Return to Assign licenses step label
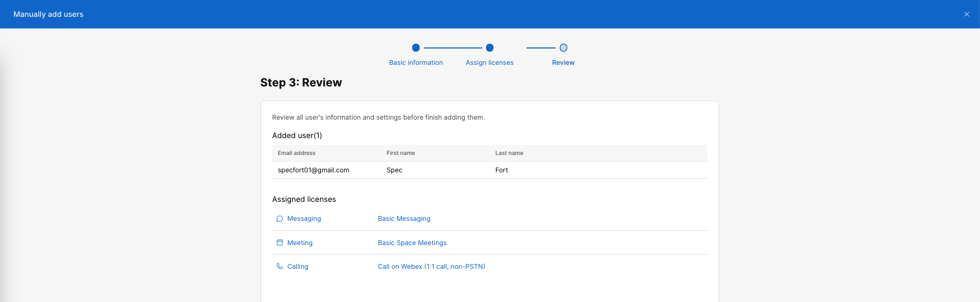980x302 pixels. coord(490,63)
